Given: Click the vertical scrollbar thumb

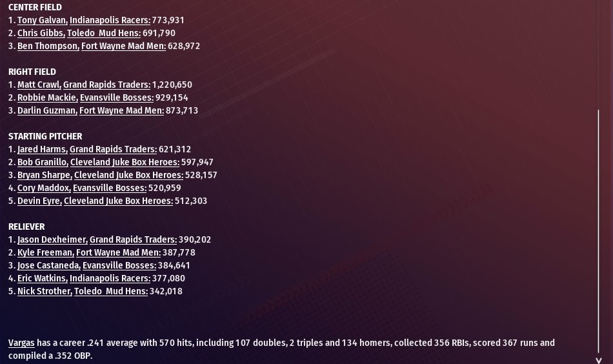Looking at the screenshot, I should [598, 232].
